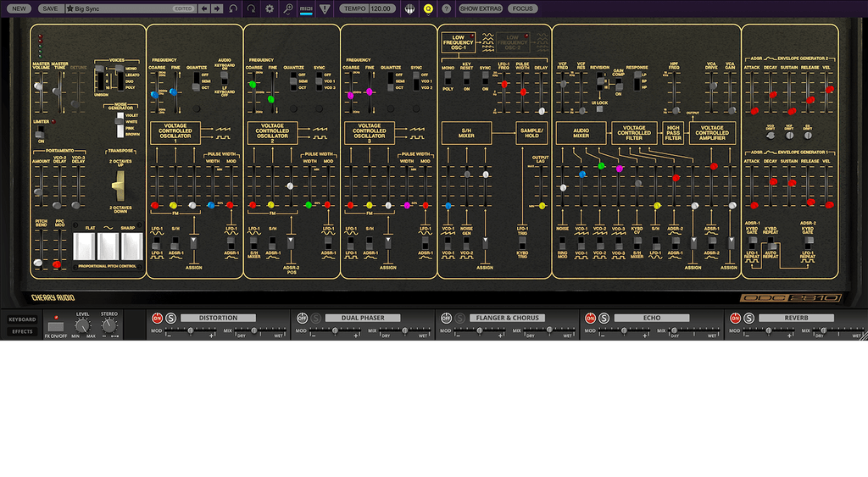Toggle the Limiter ON switch
The image size is (868, 477).
coord(39,131)
